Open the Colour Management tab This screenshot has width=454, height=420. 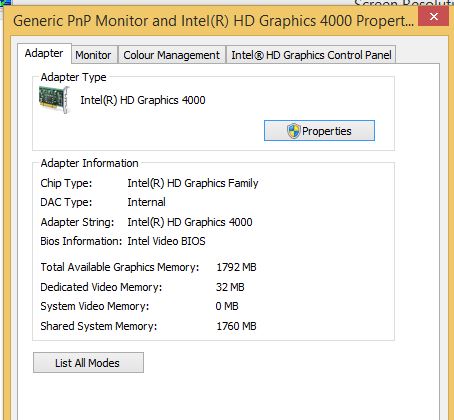tap(172, 55)
